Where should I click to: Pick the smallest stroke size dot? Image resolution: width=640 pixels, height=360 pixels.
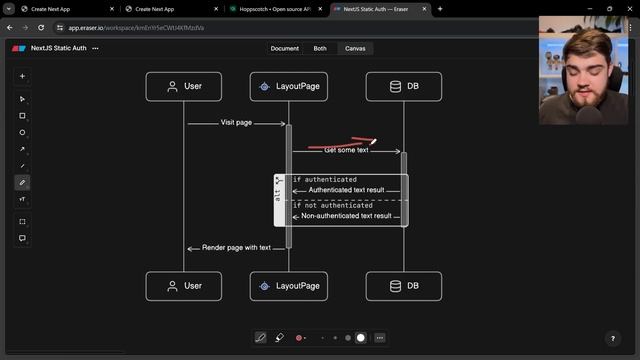click(x=322, y=338)
